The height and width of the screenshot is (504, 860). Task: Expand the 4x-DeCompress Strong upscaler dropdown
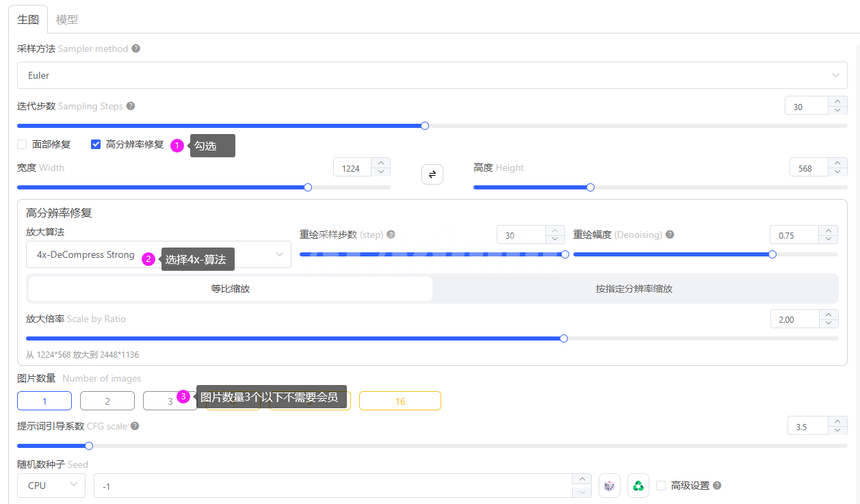tap(158, 254)
